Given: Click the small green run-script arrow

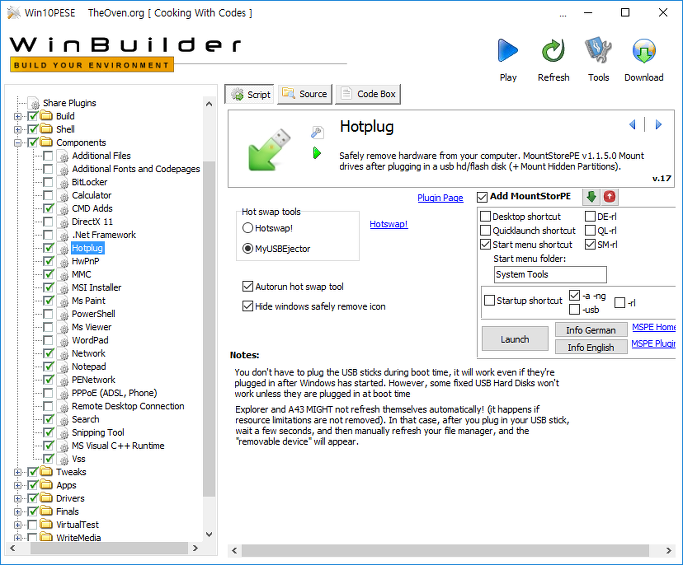Looking at the screenshot, I should [317, 153].
